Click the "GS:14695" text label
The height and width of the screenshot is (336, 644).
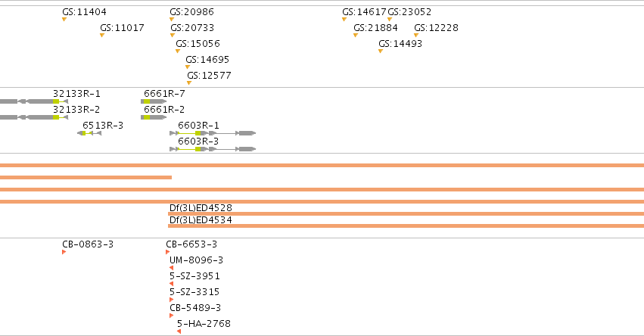(207, 60)
